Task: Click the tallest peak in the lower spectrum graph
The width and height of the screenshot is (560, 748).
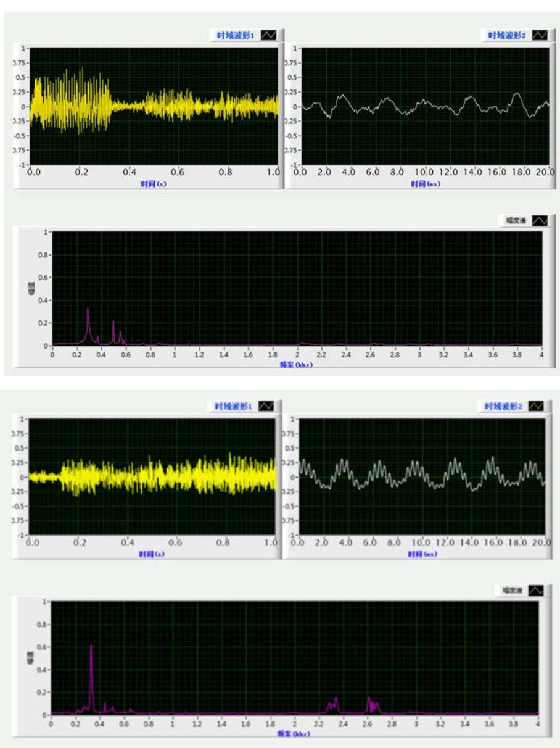Action: tap(91, 646)
